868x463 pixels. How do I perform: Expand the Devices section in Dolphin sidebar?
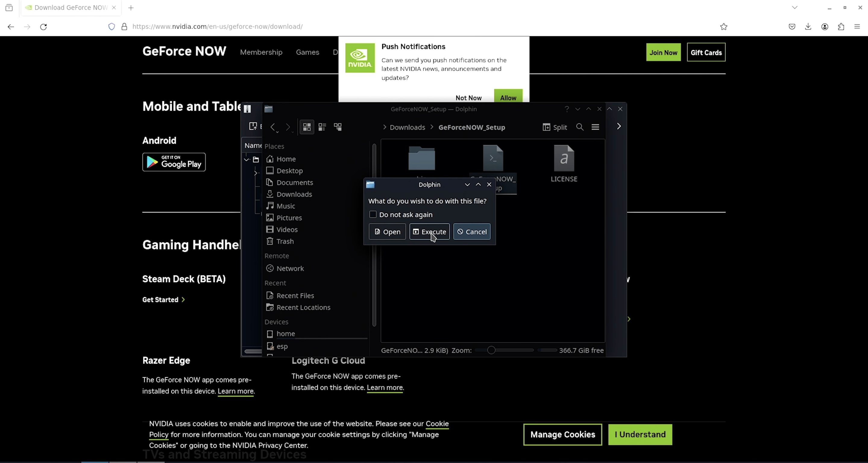pos(276,322)
